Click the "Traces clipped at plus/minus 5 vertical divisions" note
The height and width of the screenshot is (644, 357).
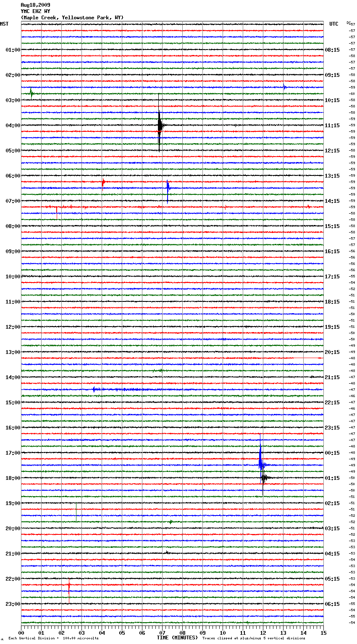pyautogui.click(x=254, y=638)
